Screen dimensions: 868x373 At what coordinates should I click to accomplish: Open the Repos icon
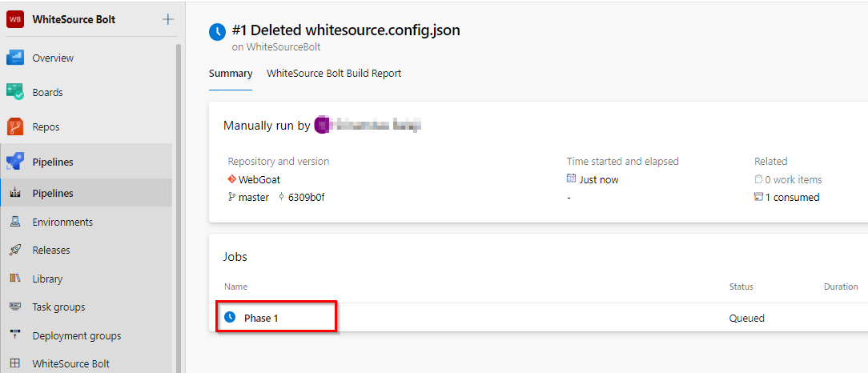(15, 126)
